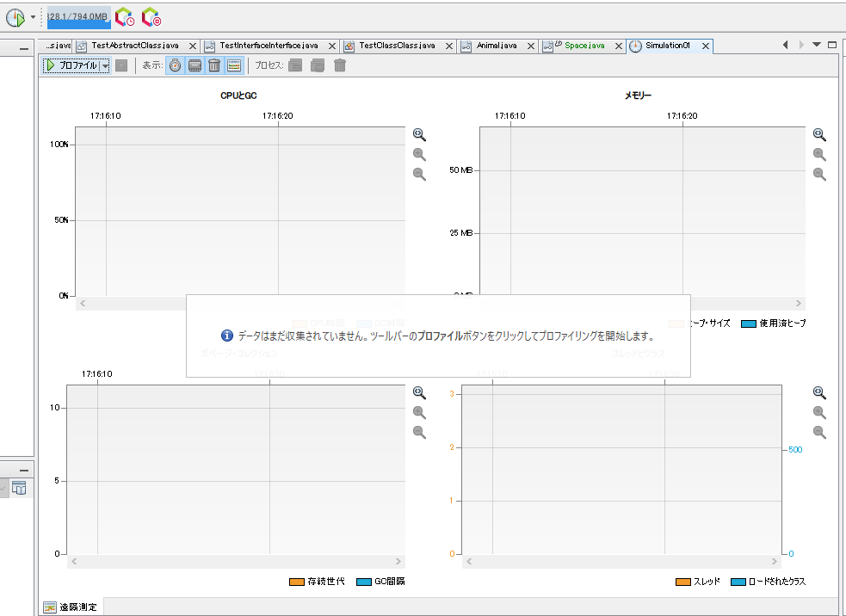
Task: Click the Profile Project clock icon in top toolbar
Action: (15, 18)
